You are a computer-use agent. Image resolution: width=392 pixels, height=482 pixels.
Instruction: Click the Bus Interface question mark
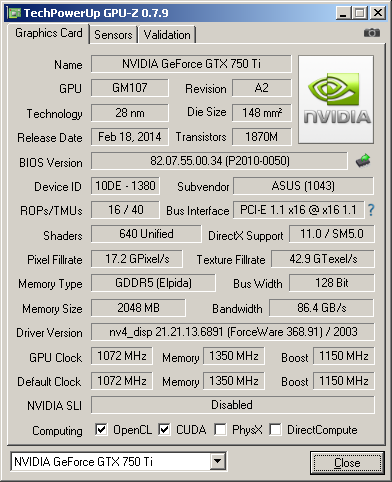click(371, 210)
